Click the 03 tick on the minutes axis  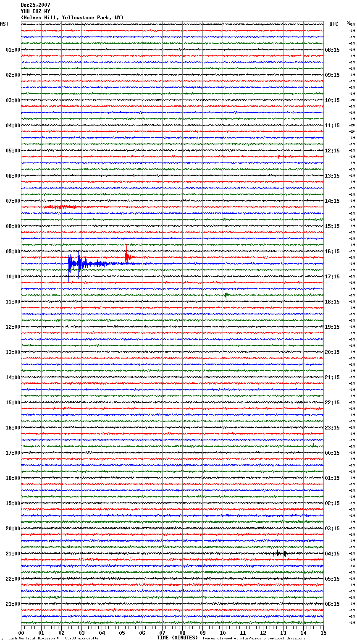tap(81, 633)
